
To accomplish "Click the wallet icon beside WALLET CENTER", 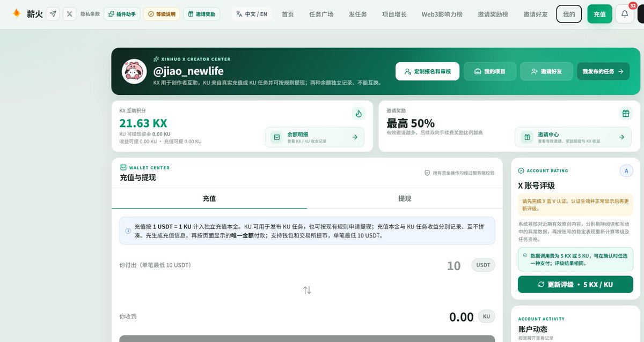I will point(123,167).
